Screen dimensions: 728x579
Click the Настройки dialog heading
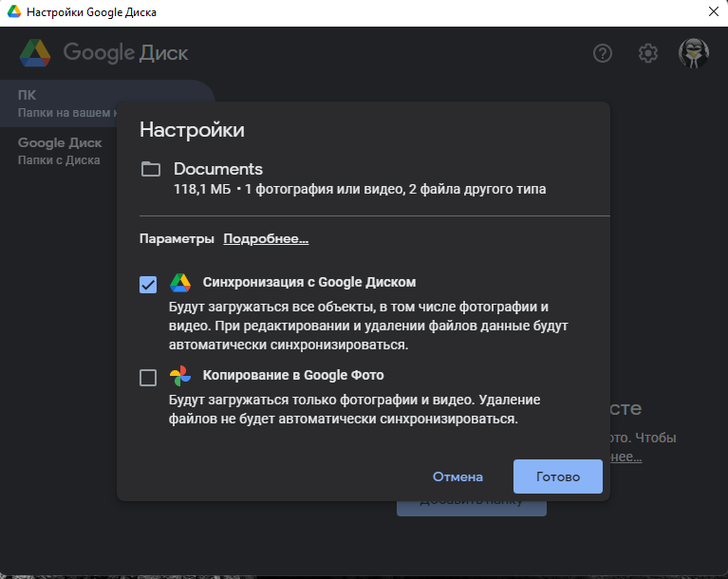[x=192, y=129]
